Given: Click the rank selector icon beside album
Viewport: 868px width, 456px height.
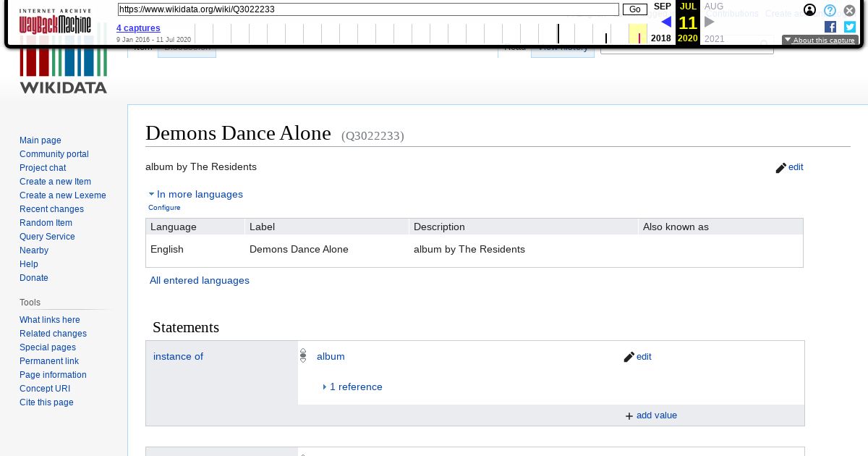Looking at the screenshot, I should point(303,356).
